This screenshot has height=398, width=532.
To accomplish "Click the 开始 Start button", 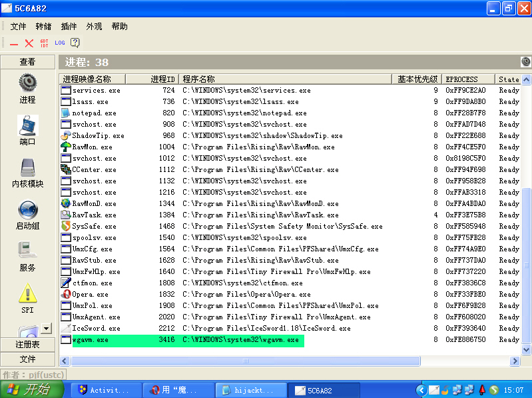I will pyautogui.click(x=32, y=389).
